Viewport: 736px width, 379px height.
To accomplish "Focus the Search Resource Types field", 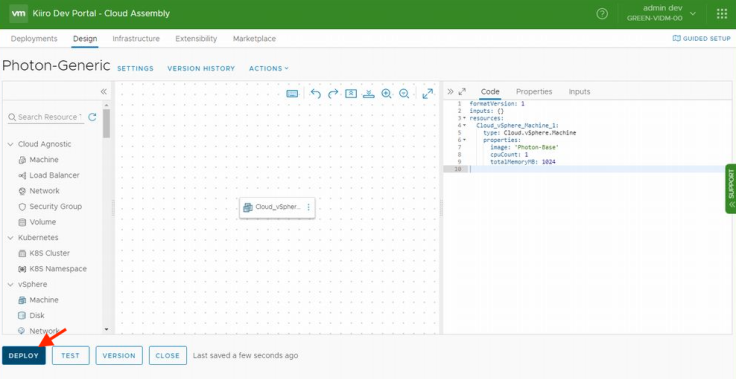I will (x=46, y=117).
